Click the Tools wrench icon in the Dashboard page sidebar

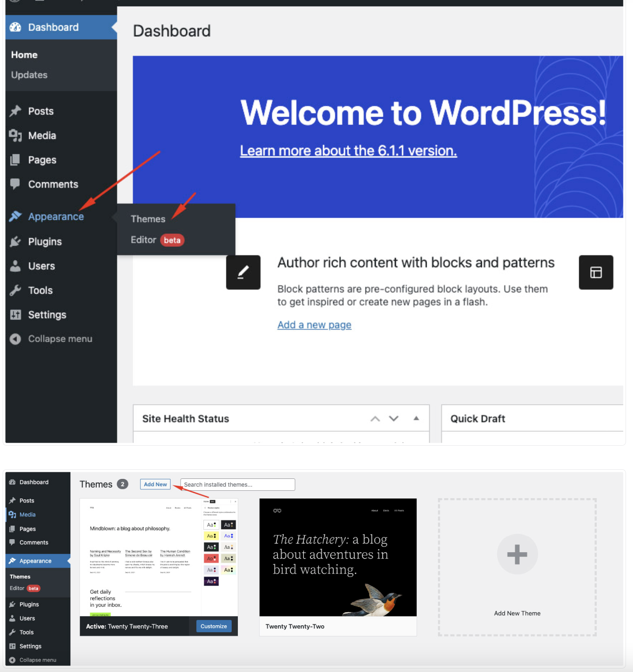point(15,291)
